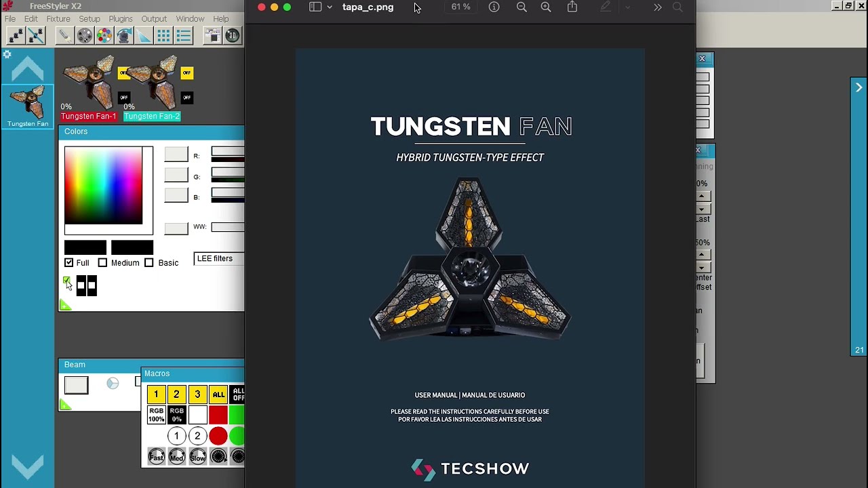
Task: Open the lamp control toolbar icon
Action: coord(64,35)
